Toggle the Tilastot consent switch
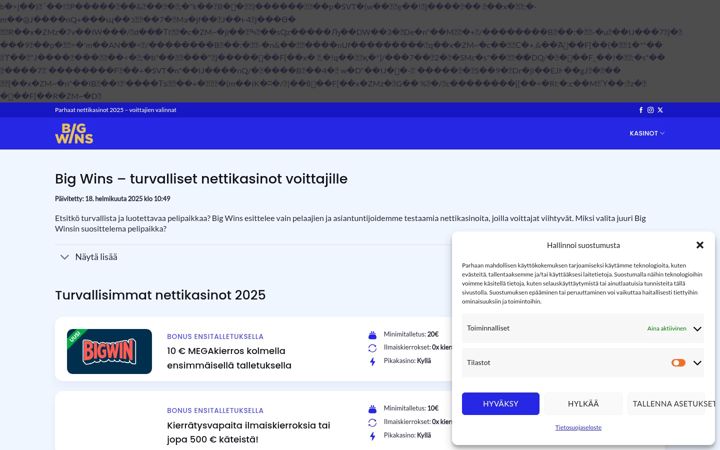The width and height of the screenshot is (720, 450). (x=678, y=363)
